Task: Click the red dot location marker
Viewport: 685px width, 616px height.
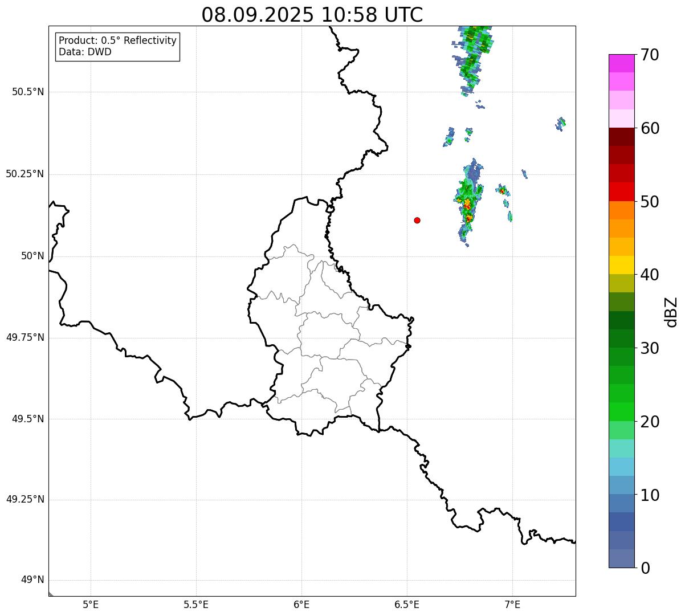Action: tap(417, 220)
